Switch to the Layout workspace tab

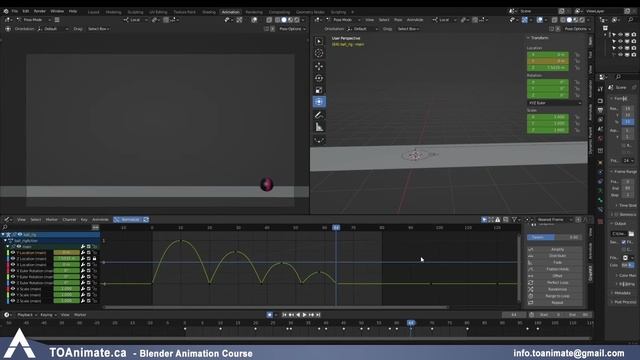pyautogui.click(x=93, y=12)
